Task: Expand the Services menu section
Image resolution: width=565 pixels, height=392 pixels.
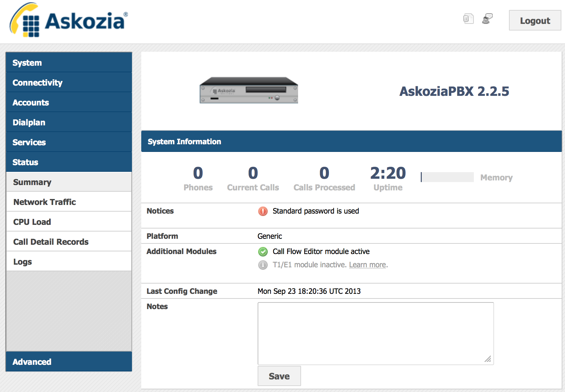Action: click(x=69, y=142)
